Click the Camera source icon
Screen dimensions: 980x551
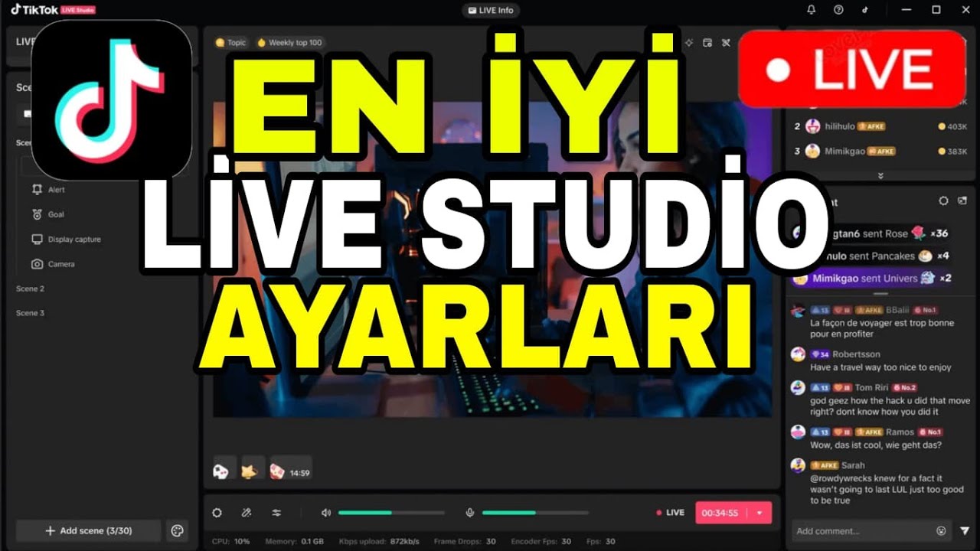point(37,264)
